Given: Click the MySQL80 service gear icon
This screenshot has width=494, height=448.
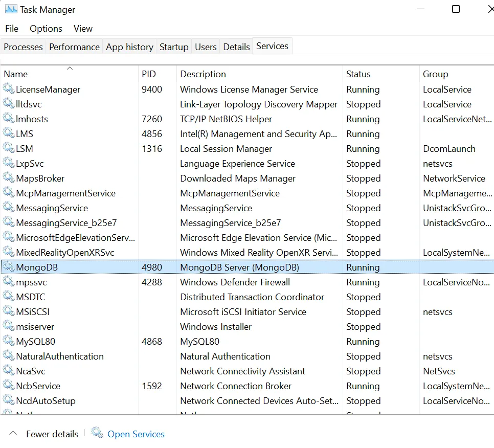Looking at the screenshot, I should 9,341.
